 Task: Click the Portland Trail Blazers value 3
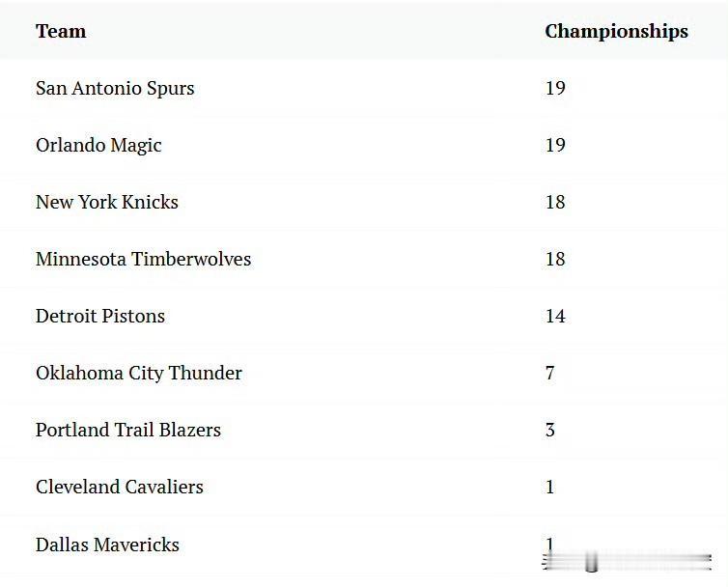[550, 430]
